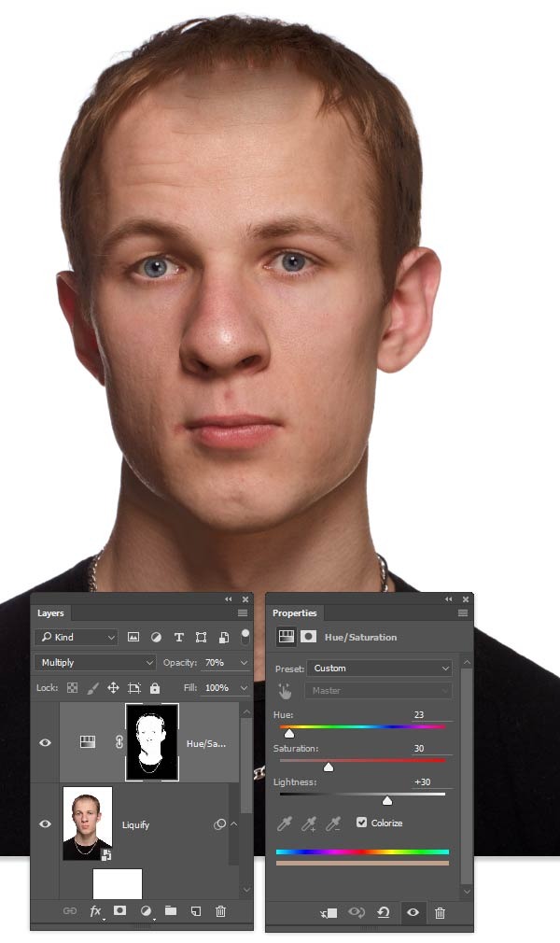Image resolution: width=560 pixels, height=943 pixels.
Task: Click the Saturation slider handle
Action: 328,767
